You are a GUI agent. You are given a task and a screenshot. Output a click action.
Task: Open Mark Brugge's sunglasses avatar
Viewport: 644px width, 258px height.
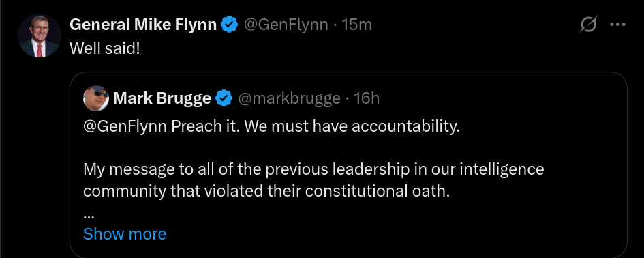(x=96, y=98)
